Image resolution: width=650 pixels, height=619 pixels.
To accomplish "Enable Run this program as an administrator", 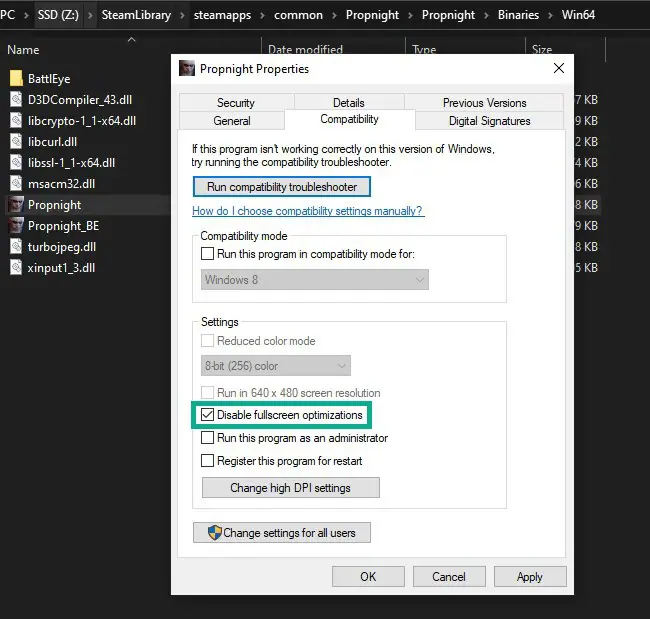I will pyautogui.click(x=207, y=437).
